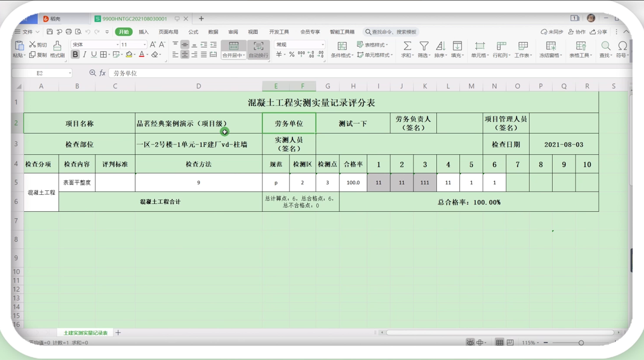The image size is (644, 360).
Task: Click the Table Tools (表格工具) icon
Action: [581, 46]
